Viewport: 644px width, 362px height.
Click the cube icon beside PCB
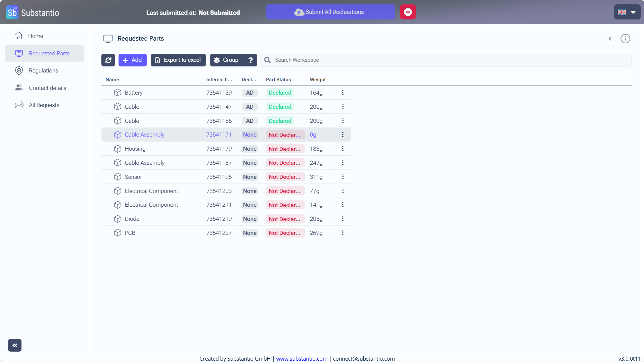[118, 233]
